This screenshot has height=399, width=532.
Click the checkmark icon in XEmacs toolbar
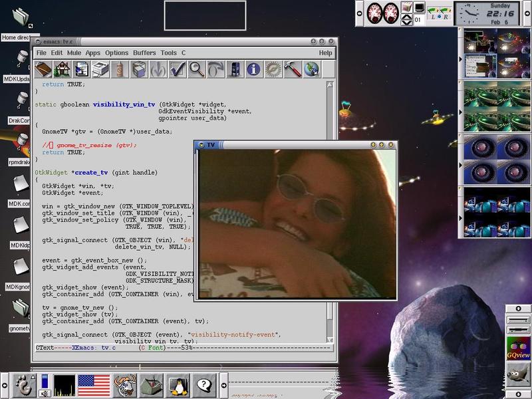click(178, 69)
